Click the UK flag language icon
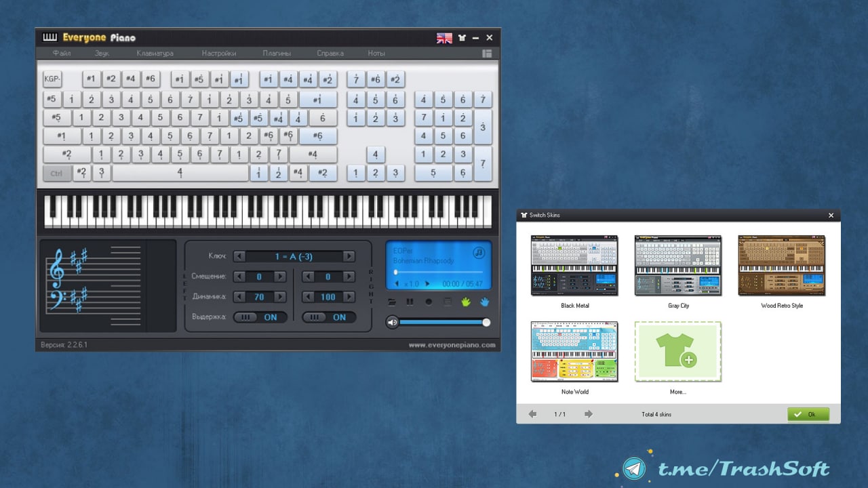The image size is (868, 488). 444,39
